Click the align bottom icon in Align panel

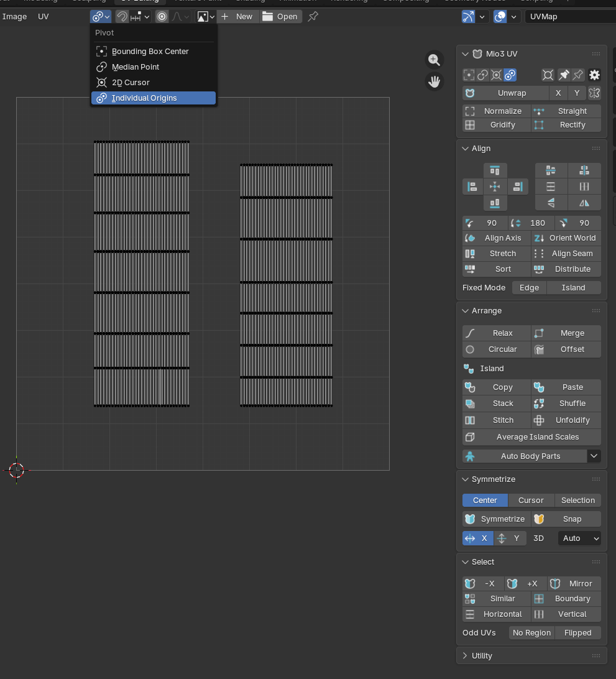pos(495,203)
